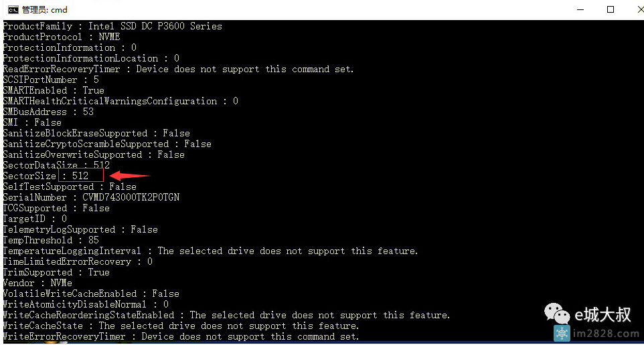Image resolution: width=644 pixels, height=345 pixels.
Task: Click the red arrow pointing at SectorSize
Action: (x=129, y=176)
